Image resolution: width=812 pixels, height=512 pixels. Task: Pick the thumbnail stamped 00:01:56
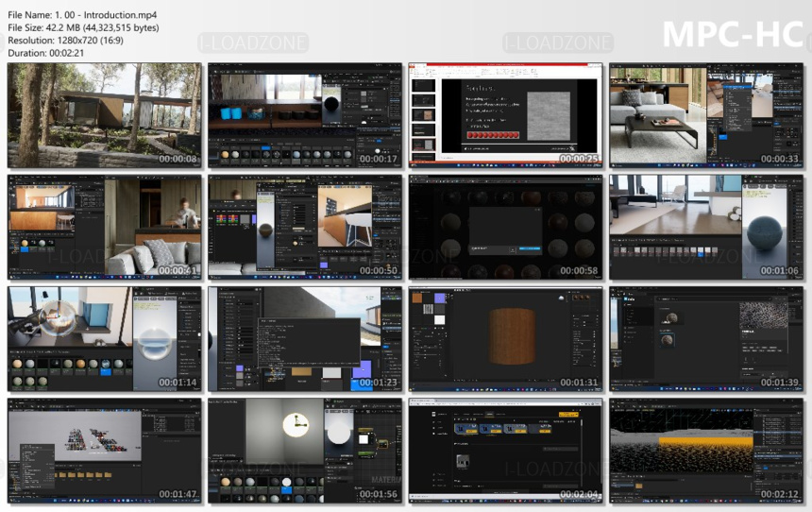click(x=305, y=452)
